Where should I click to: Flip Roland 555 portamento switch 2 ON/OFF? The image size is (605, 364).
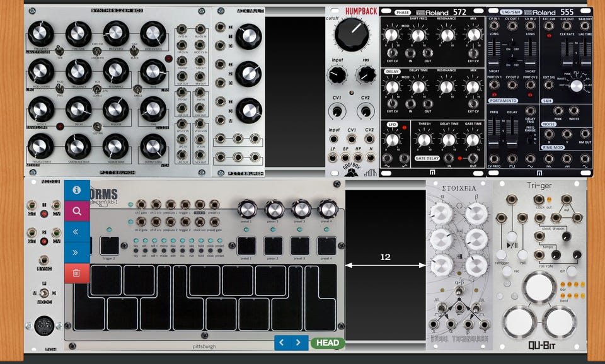(512, 60)
